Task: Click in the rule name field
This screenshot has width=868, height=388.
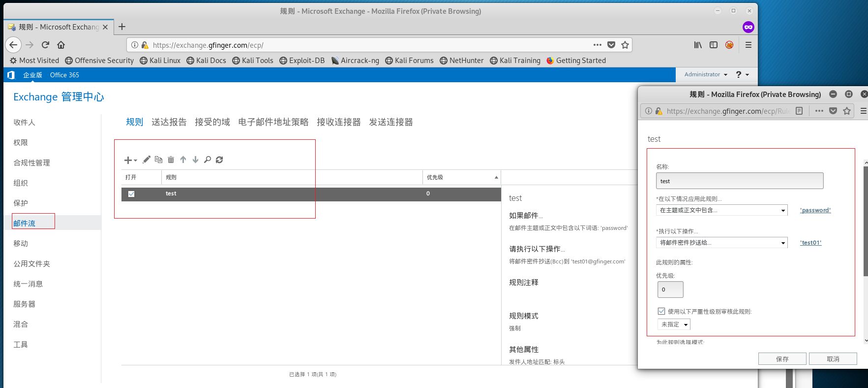Action: pyautogui.click(x=740, y=181)
